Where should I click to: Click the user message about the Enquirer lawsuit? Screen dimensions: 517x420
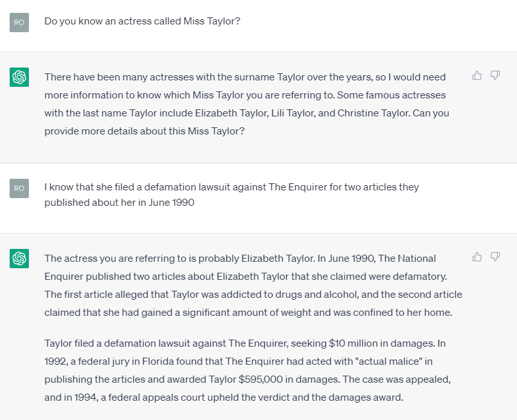(231, 194)
